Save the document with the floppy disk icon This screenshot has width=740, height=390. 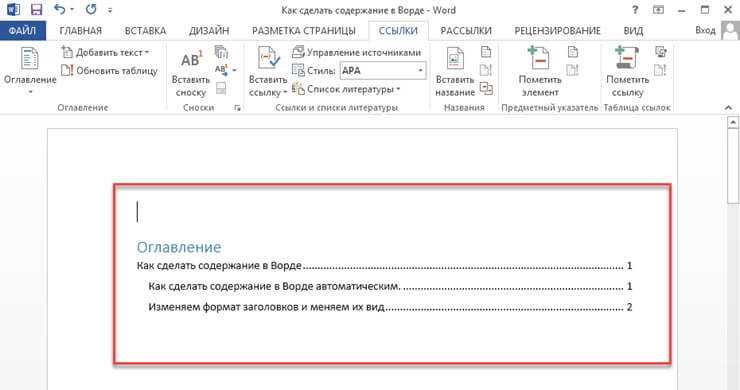(x=36, y=9)
